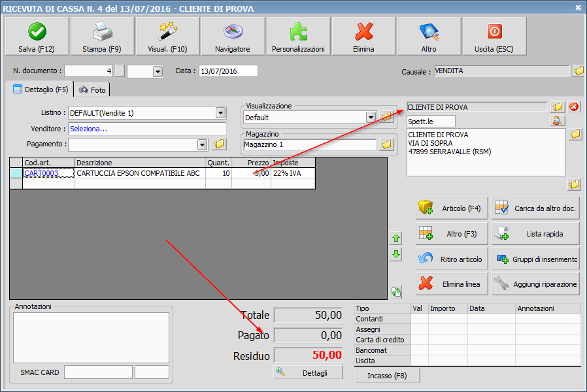Expand dropdown next to document number
Screen dimensions: 587x392
[x=158, y=71]
